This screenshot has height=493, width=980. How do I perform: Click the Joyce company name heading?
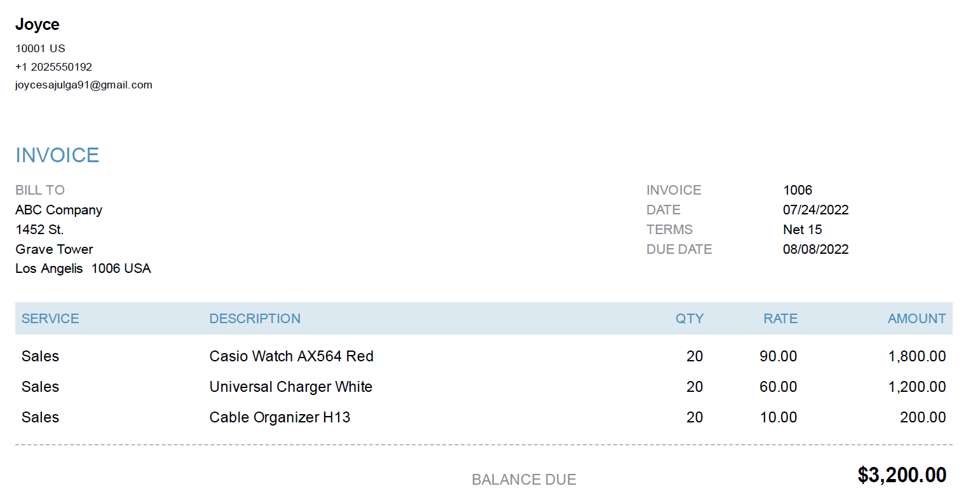37,25
